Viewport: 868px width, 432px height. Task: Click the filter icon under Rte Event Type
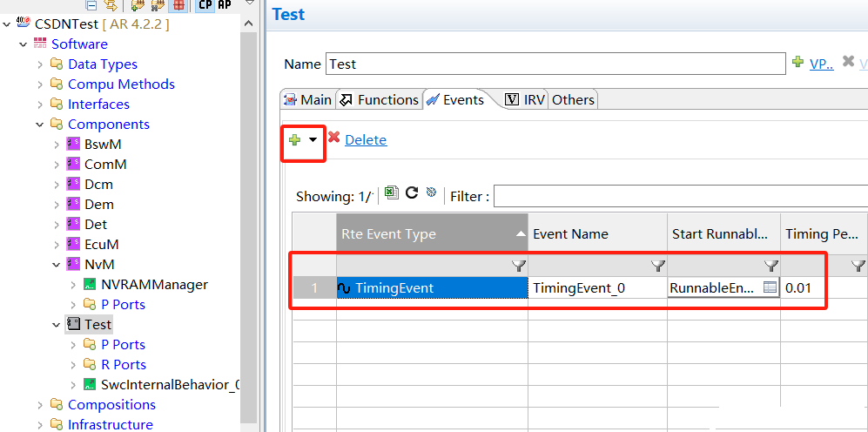click(x=518, y=266)
